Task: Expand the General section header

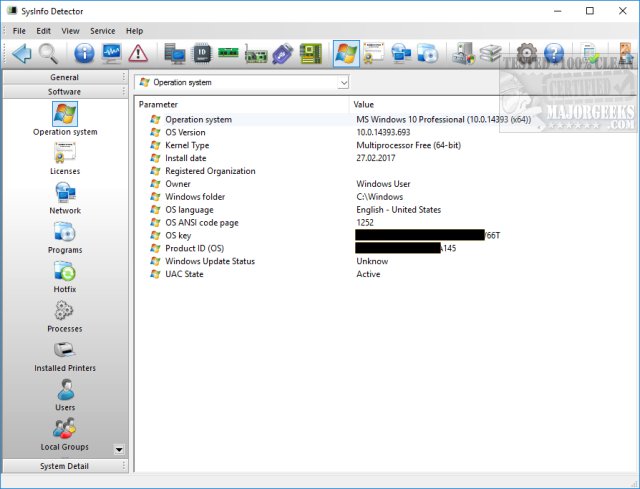Action: tap(65, 77)
